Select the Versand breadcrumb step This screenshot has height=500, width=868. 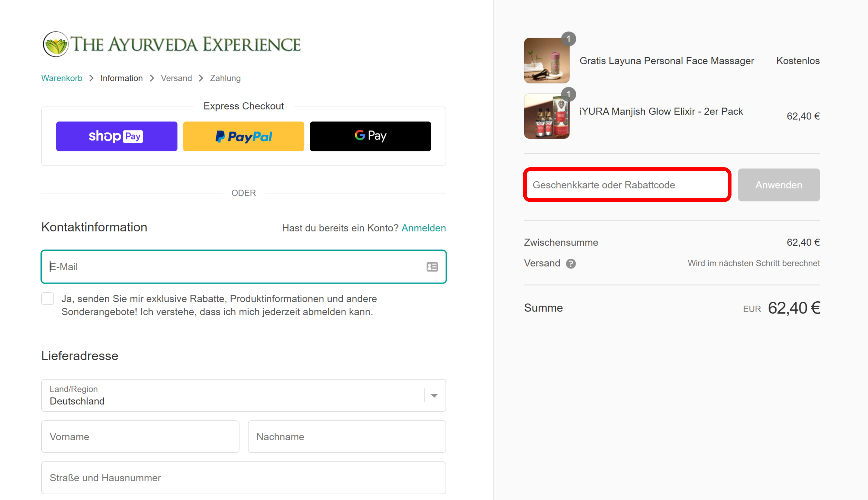(176, 78)
